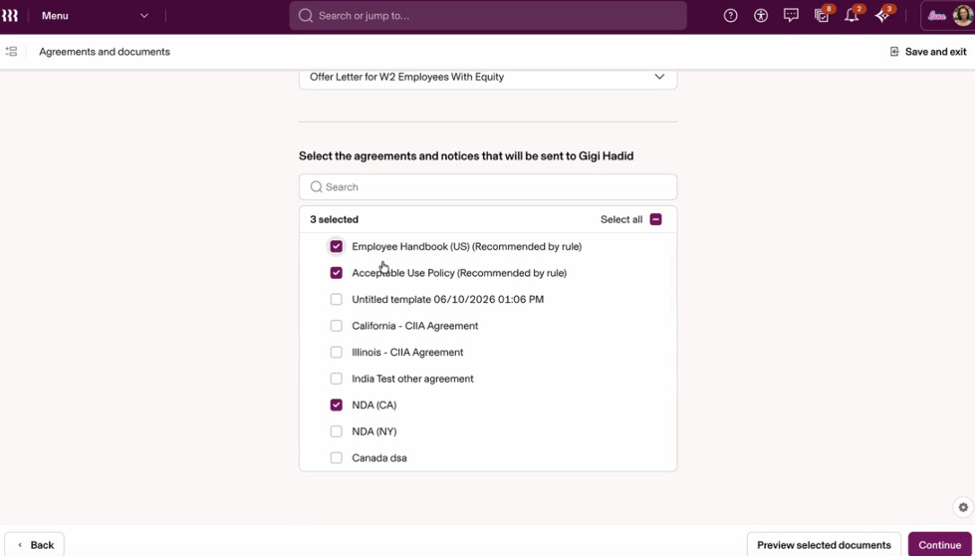The image size is (980, 560).
Task: Uncheck the Employee Handbook (US) checkbox
Action: point(337,246)
